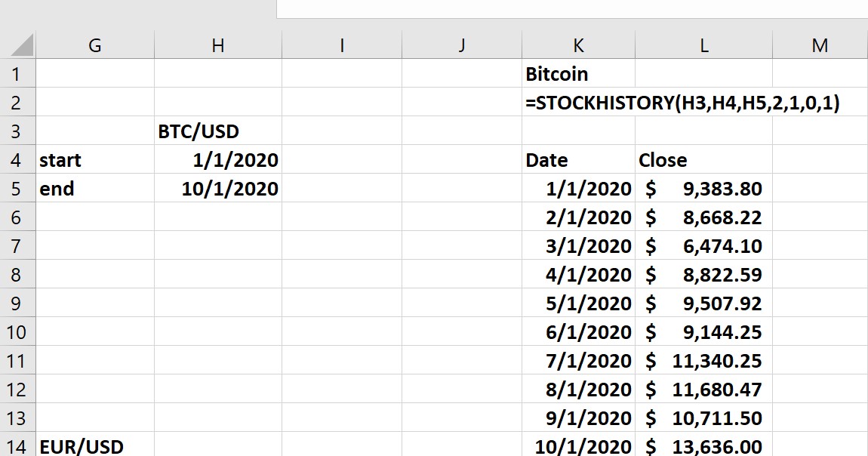This screenshot has height=456, width=868.
Task: Select the $6,474.10 close price cell
Action: click(703, 246)
